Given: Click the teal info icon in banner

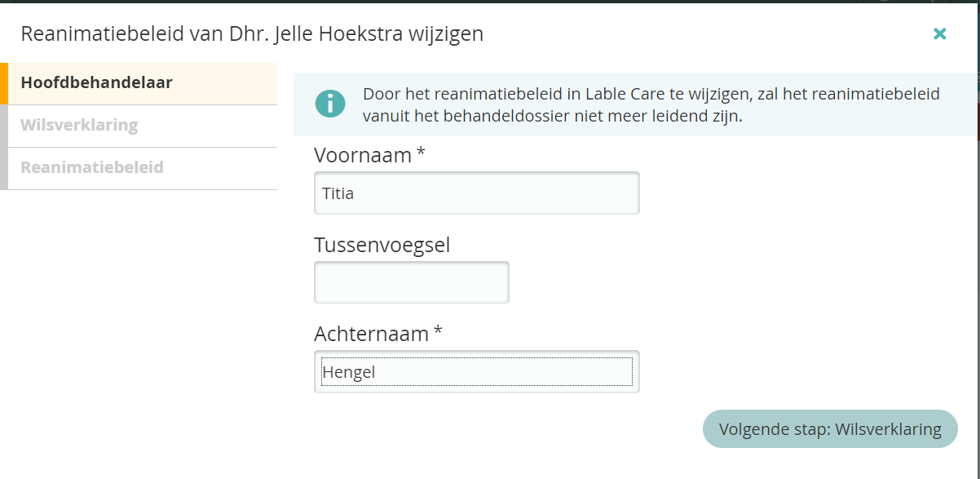Looking at the screenshot, I should 330,105.
